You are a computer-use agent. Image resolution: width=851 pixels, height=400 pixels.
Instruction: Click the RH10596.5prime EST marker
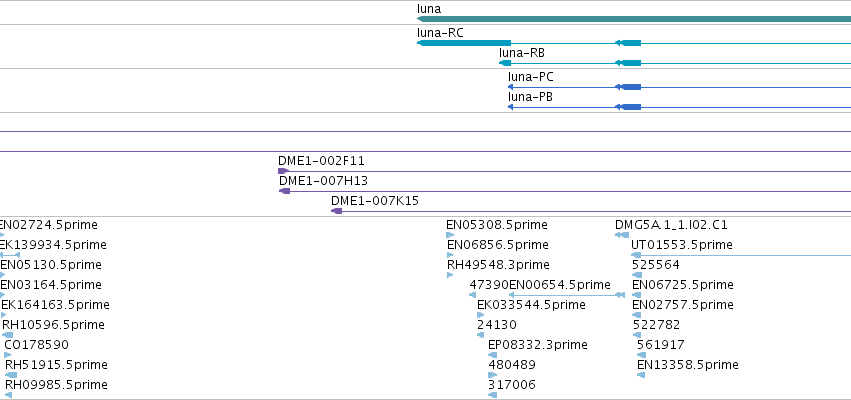coord(8,335)
